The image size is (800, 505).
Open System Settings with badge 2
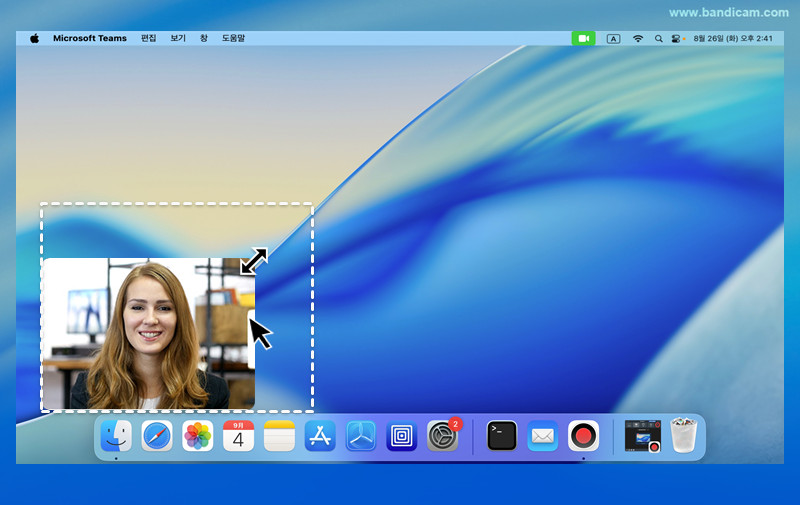pos(442,436)
